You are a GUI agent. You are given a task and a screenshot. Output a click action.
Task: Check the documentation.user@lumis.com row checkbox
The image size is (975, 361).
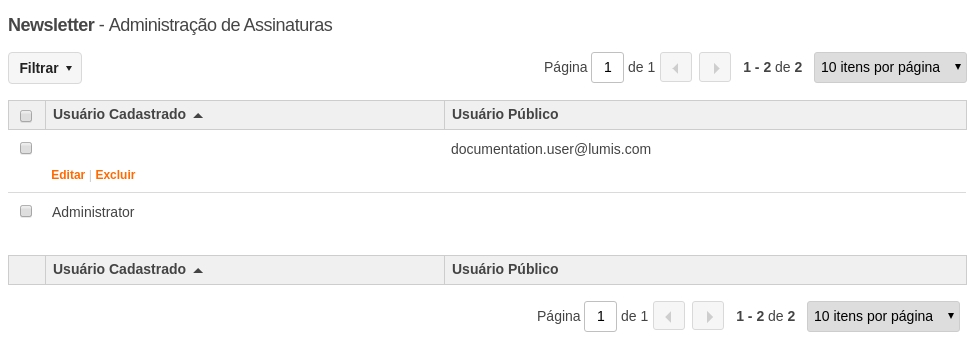(26, 148)
